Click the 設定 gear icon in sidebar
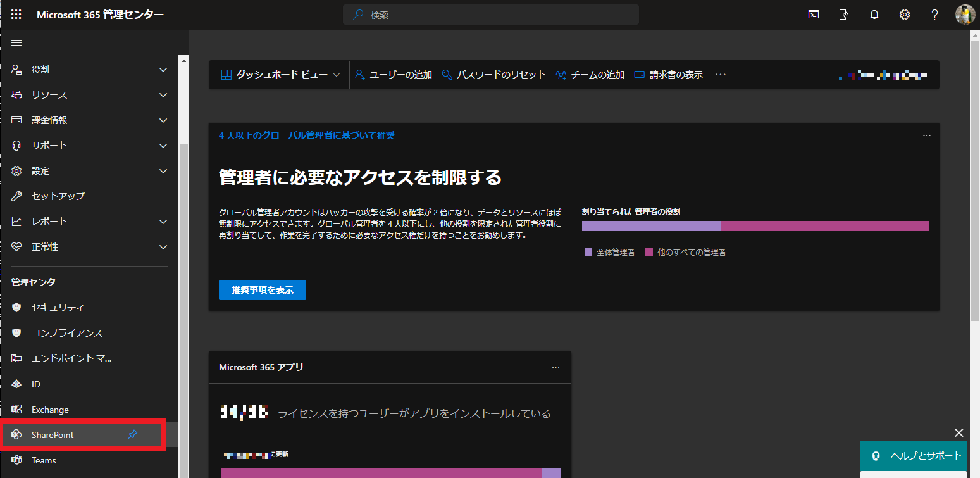This screenshot has width=980, height=478. click(x=17, y=171)
